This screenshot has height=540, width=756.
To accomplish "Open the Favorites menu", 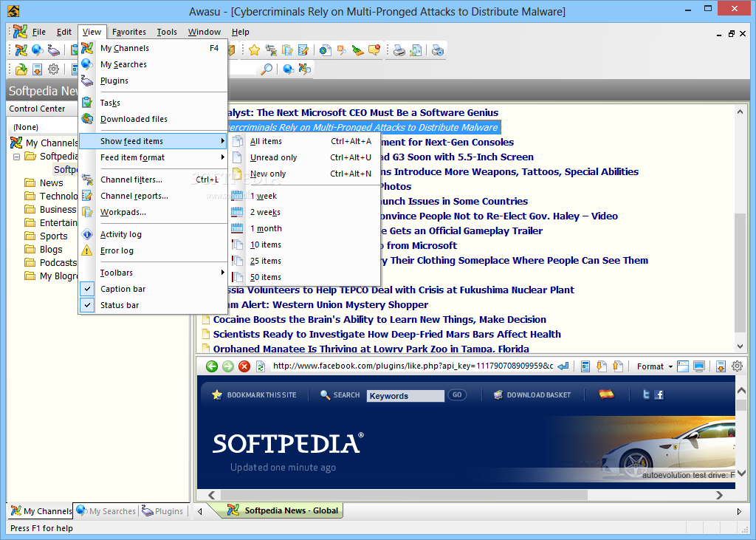I will pos(128,32).
